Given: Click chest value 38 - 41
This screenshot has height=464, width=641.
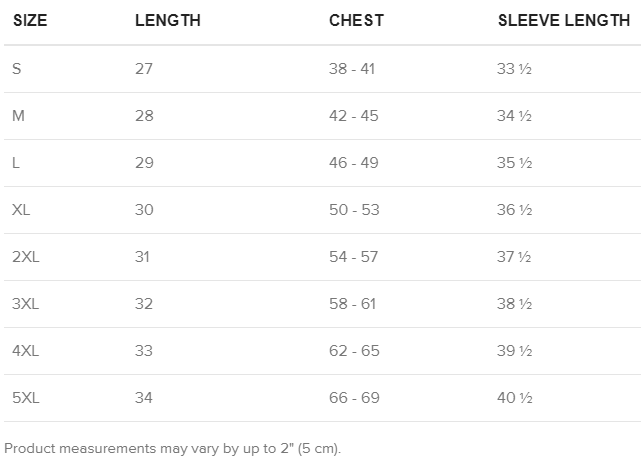Looking at the screenshot, I should click(353, 69).
